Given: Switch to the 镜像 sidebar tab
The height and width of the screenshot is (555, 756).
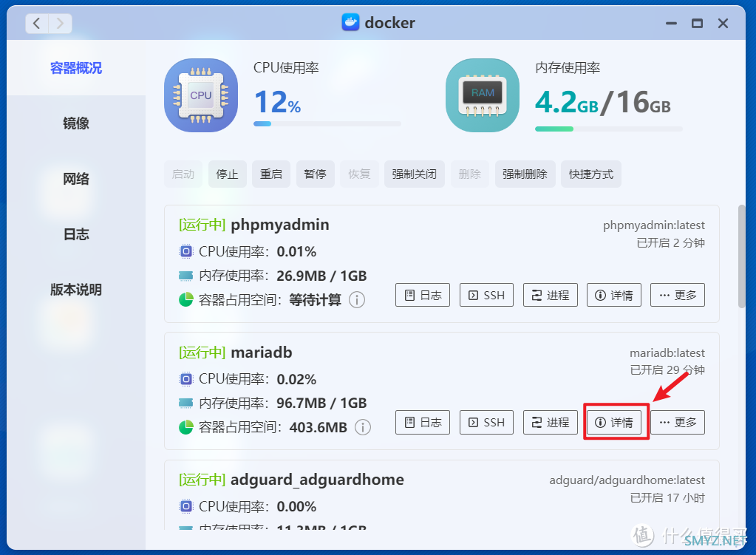Looking at the screenshot, I should pyautogui.click(x=76, y=123).
